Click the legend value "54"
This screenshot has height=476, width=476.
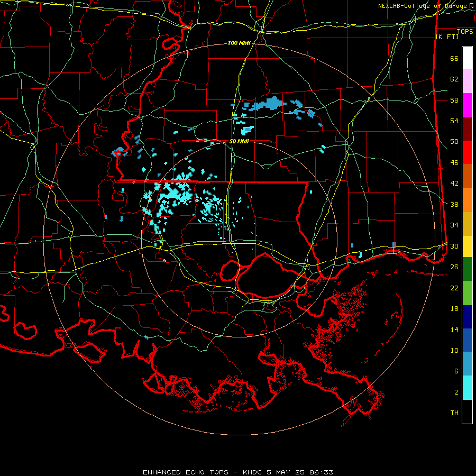point(454,121)
